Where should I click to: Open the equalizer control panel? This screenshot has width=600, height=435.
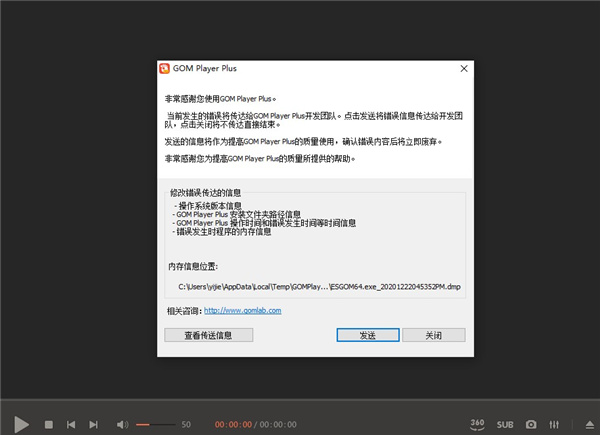click(x=556, y=425)
